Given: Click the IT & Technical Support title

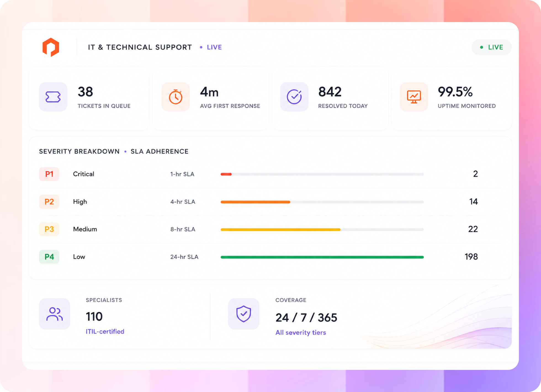Looking at the screenshot, I should point(140,47).
